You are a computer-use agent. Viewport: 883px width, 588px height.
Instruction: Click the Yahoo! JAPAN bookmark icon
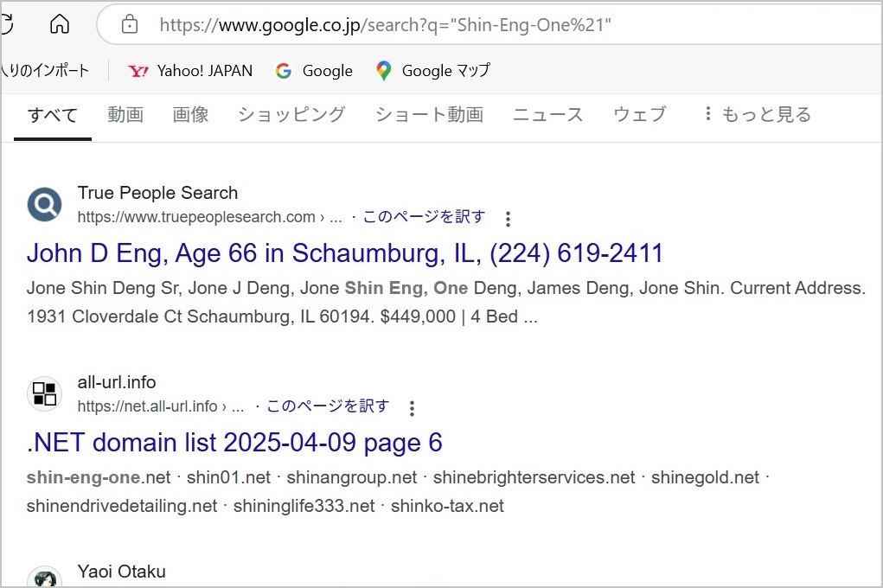point(138,71)
